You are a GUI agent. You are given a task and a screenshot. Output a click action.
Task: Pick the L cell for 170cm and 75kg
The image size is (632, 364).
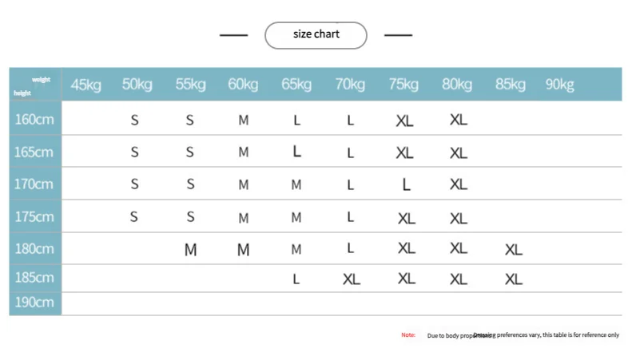406,185
